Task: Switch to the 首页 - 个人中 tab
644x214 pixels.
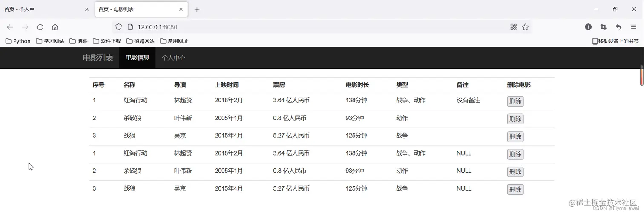Action: click(x=46, y=9)
